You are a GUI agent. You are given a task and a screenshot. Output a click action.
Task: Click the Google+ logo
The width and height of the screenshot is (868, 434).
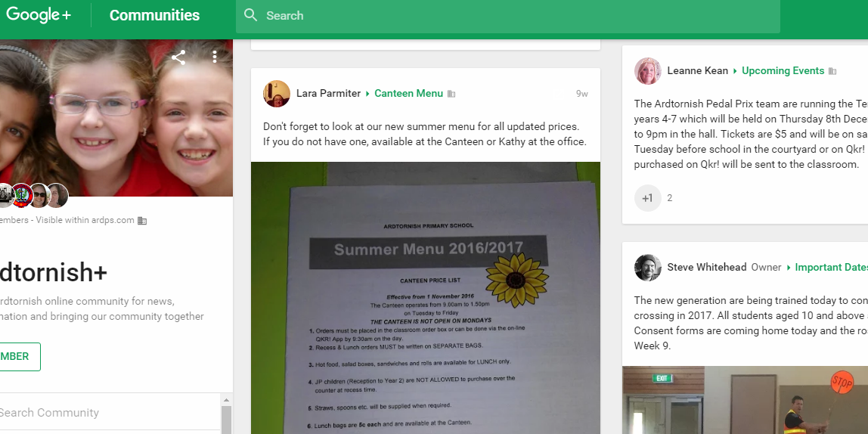39,15
